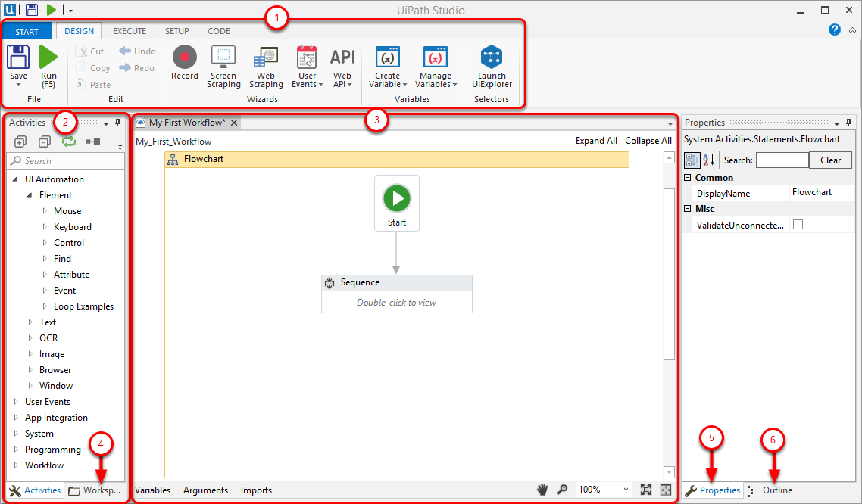
Task: Open the zoom percentage dropdown
Action: [x=626, y=489]
